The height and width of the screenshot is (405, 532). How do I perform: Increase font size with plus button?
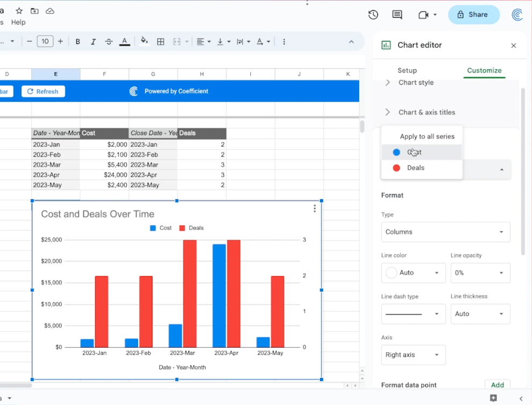pos(60,41)
